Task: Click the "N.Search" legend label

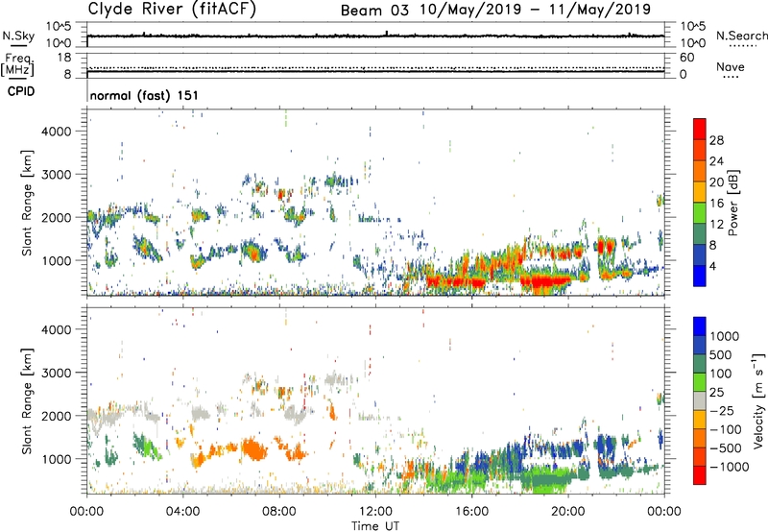Action: tap(742, 36)
